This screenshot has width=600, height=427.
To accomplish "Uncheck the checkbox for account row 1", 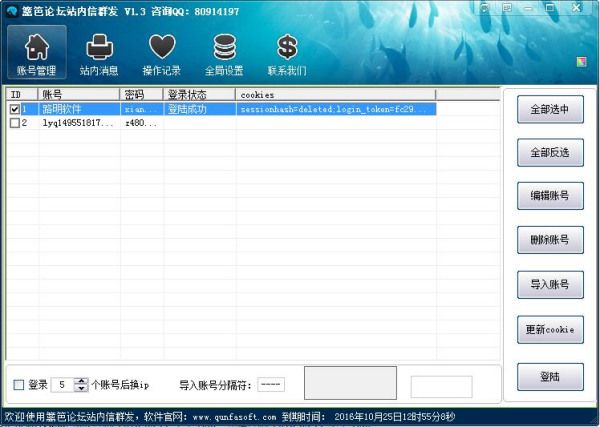I will [14, 109].
